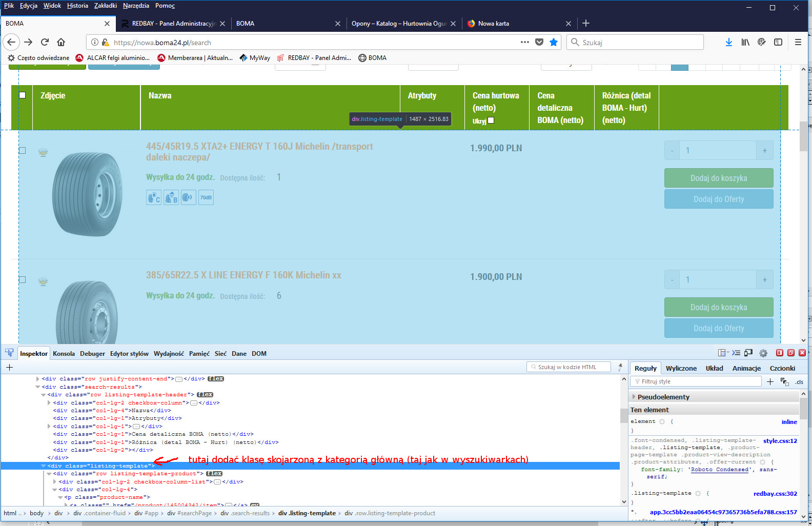Reload the current page

pos(45,42)
